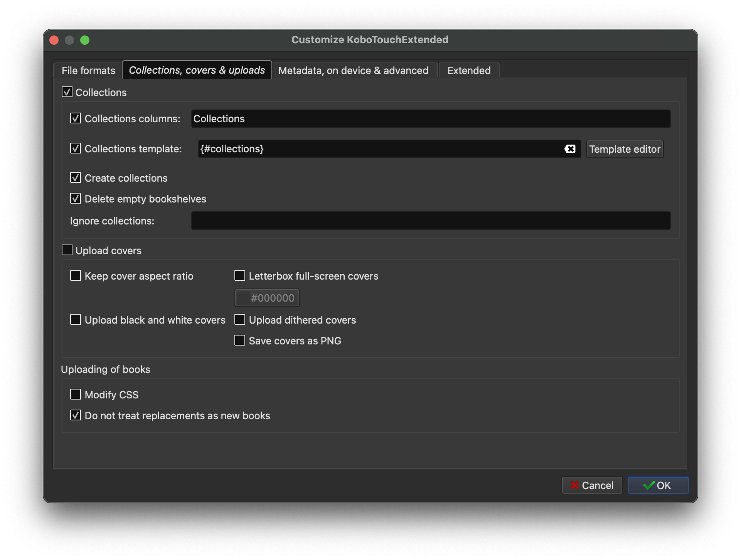The image size is (741, 560).
Task: Switch to File formats tab
Action: point(88,71)
